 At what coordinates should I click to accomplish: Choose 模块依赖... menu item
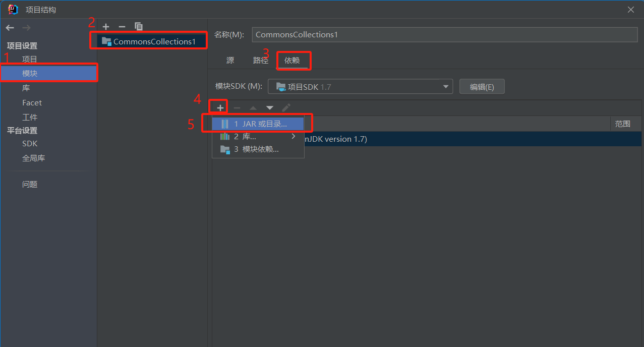tap(258, 149)
